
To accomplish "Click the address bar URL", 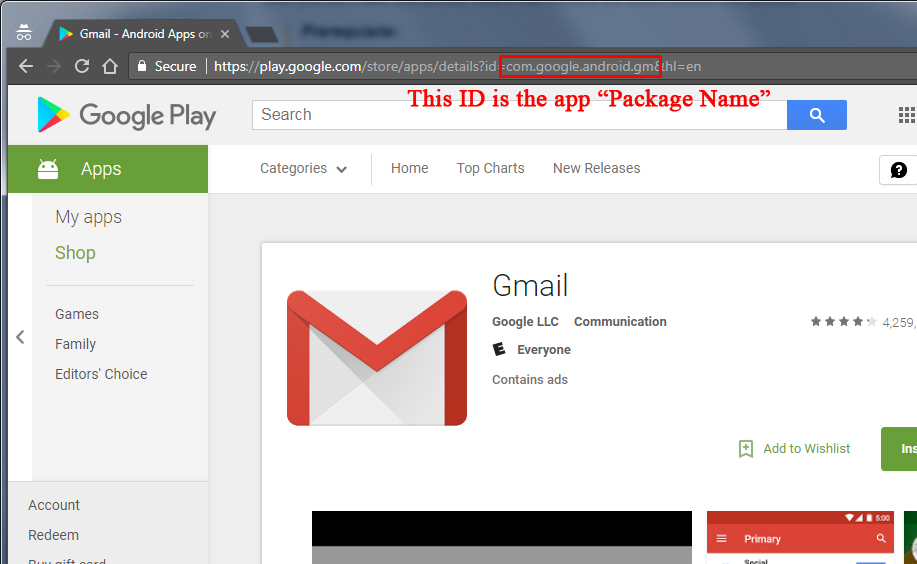I will click(x=457, y=66).
